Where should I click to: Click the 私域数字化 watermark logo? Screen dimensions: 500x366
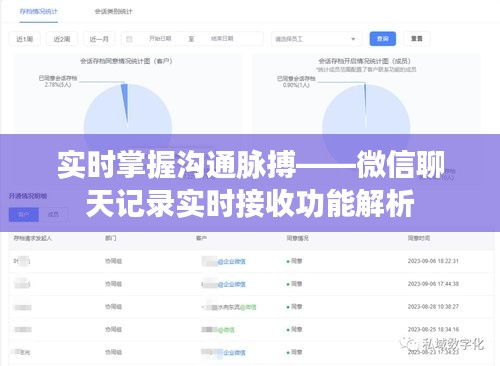(442, 344)
